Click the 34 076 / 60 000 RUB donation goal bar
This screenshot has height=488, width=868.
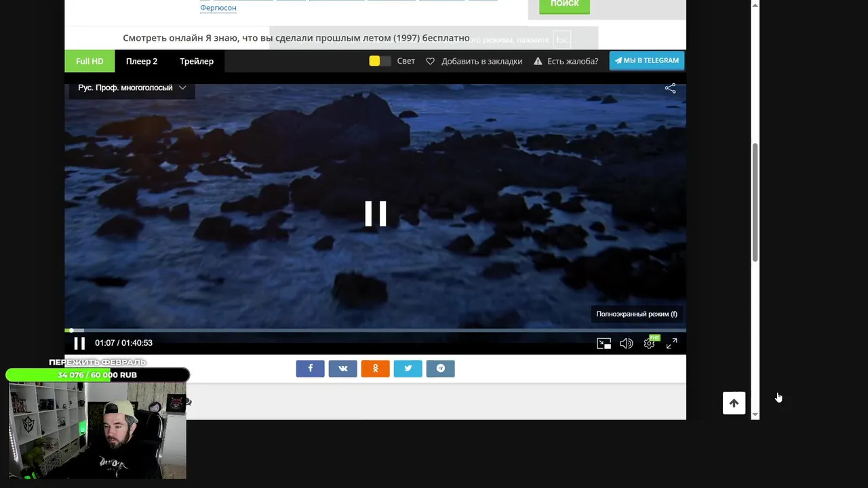pyautogui.click(x=97, y=375)
